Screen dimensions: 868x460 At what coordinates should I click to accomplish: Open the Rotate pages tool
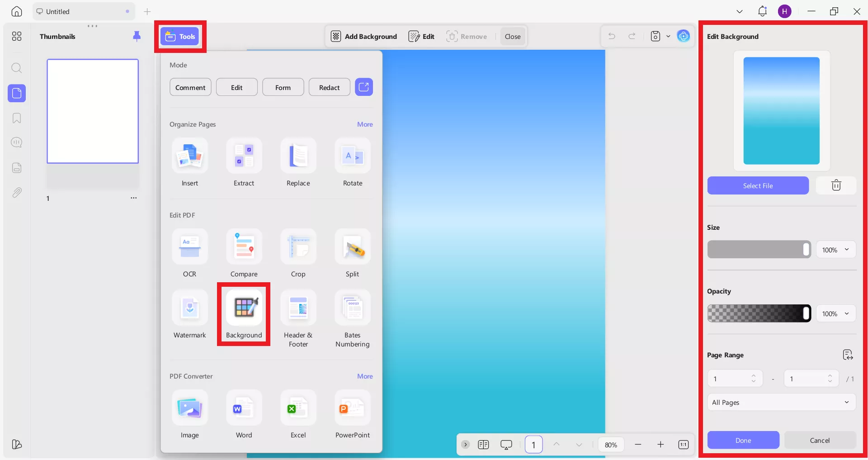(x=353, y=162)
